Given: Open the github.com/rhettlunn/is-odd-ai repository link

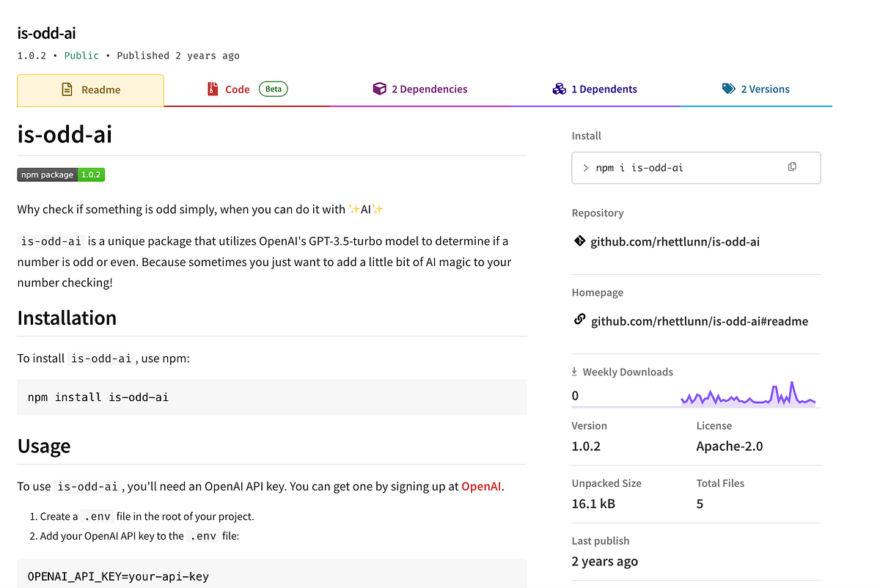Looking at the screenshot, I should click(675, 241).
